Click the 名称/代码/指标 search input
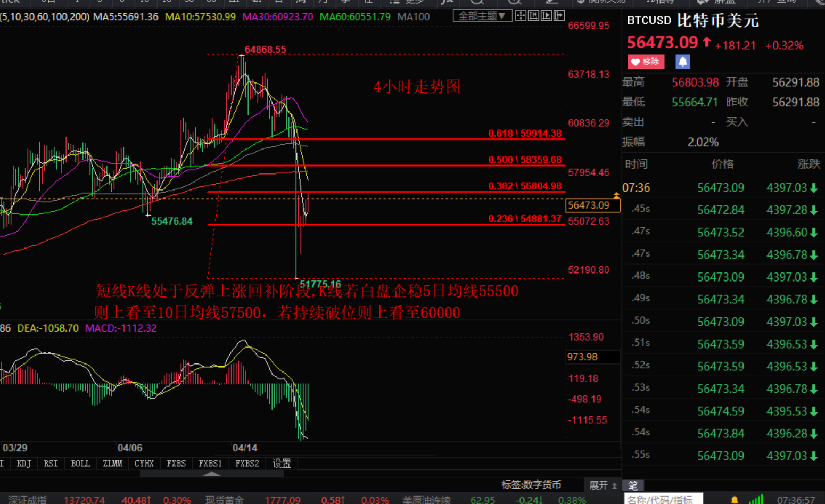This screenshot has width=825, height=504. click(x=663, y=499)
